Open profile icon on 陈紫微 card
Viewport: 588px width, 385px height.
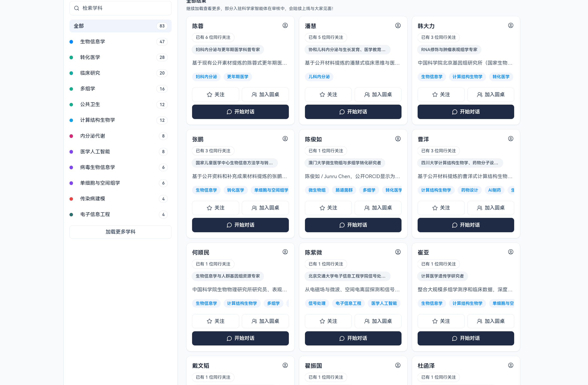[x=398, y=252]
